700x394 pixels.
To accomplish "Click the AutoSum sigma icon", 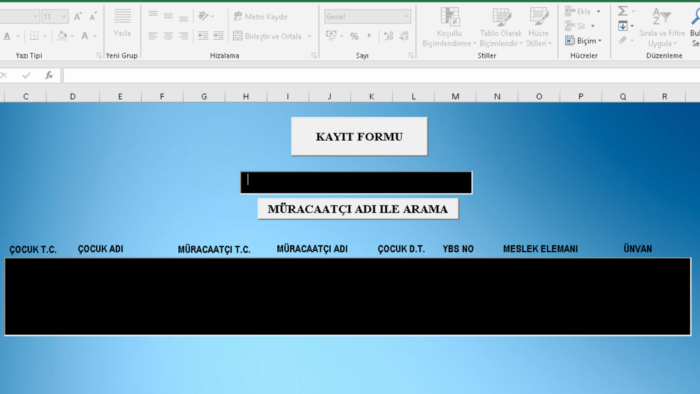I will 623,11.
